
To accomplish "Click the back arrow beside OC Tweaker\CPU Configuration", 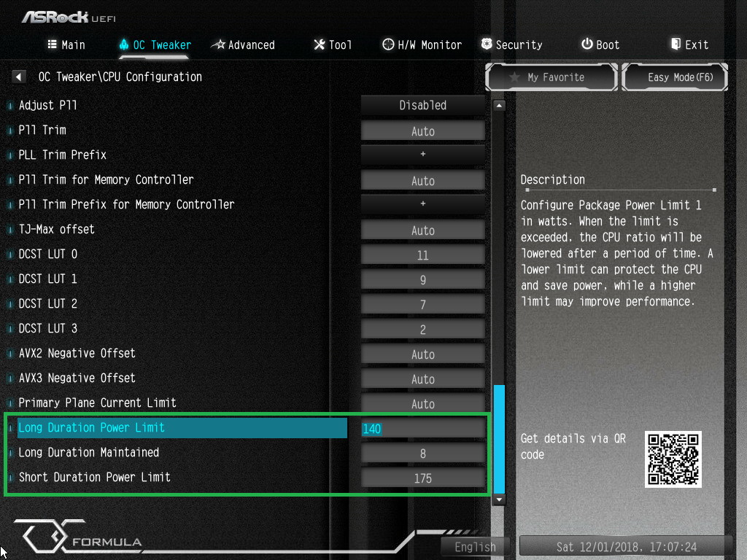I will (18, 77).
